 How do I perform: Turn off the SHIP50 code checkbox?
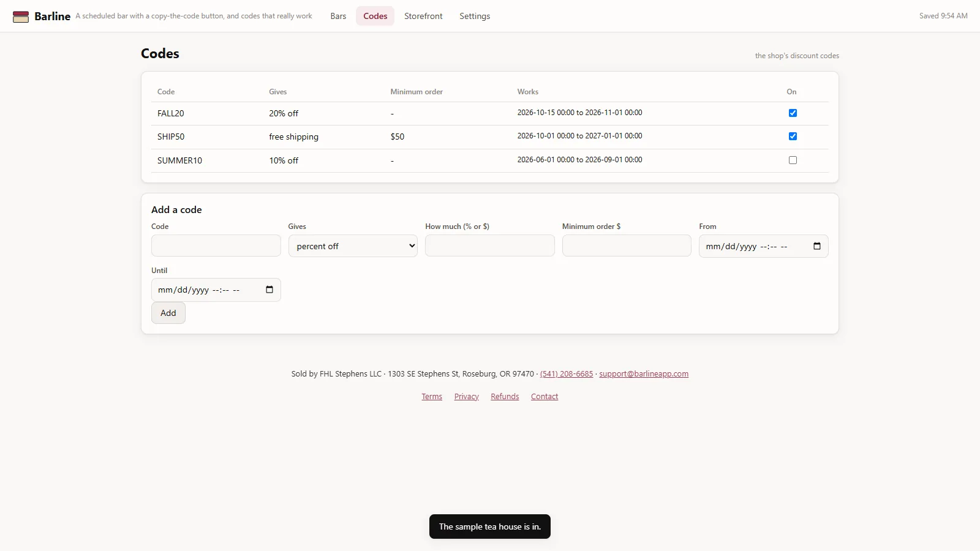point(793,137)
